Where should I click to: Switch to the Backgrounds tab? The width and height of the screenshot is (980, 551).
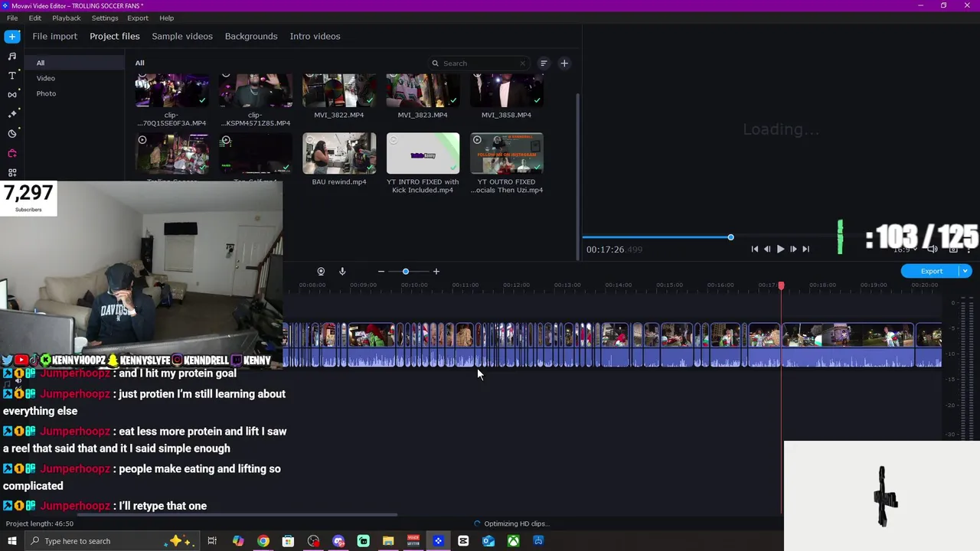pyautogui.click(x=251, y=36)
